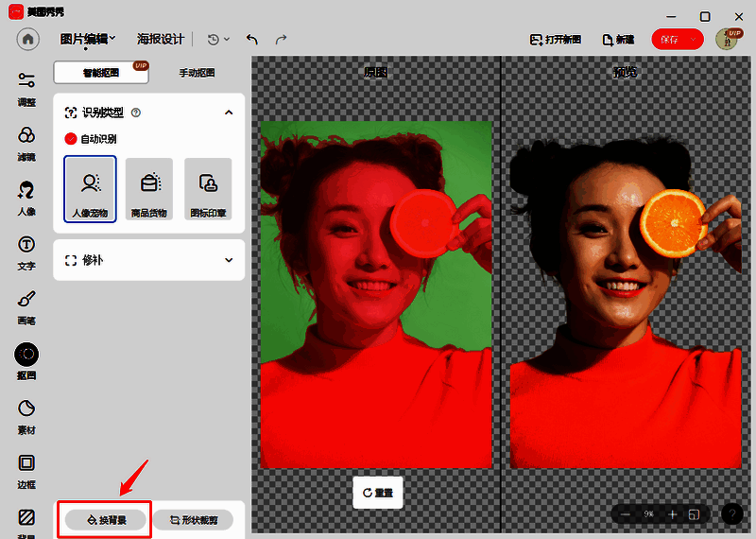The image size is (756, 539).
Task: Select the 文字 text tool
Action: (26, 252)
